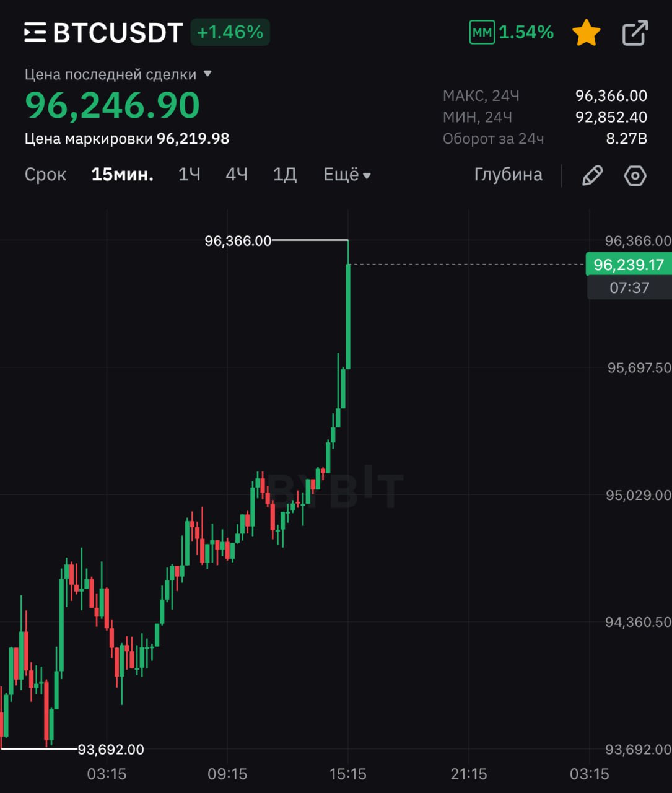Switch to the '4Ч' timeframe

(x=237, y=175)
